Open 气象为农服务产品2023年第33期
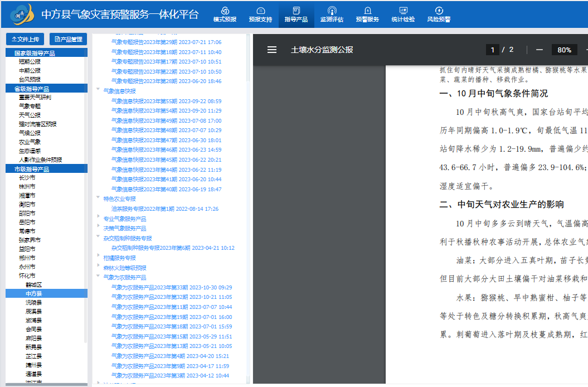588x387 pixels. click(171, 288)
